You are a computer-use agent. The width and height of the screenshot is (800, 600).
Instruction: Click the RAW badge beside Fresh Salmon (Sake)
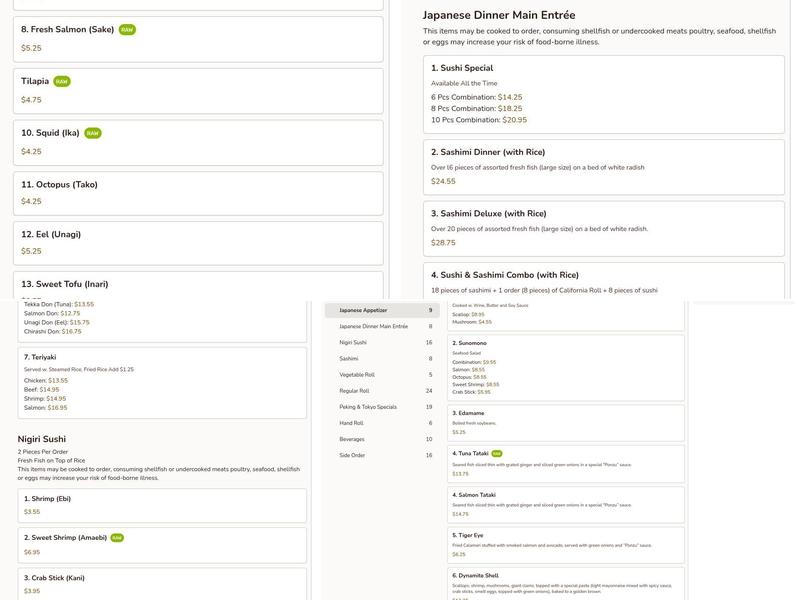pos(127,30)
